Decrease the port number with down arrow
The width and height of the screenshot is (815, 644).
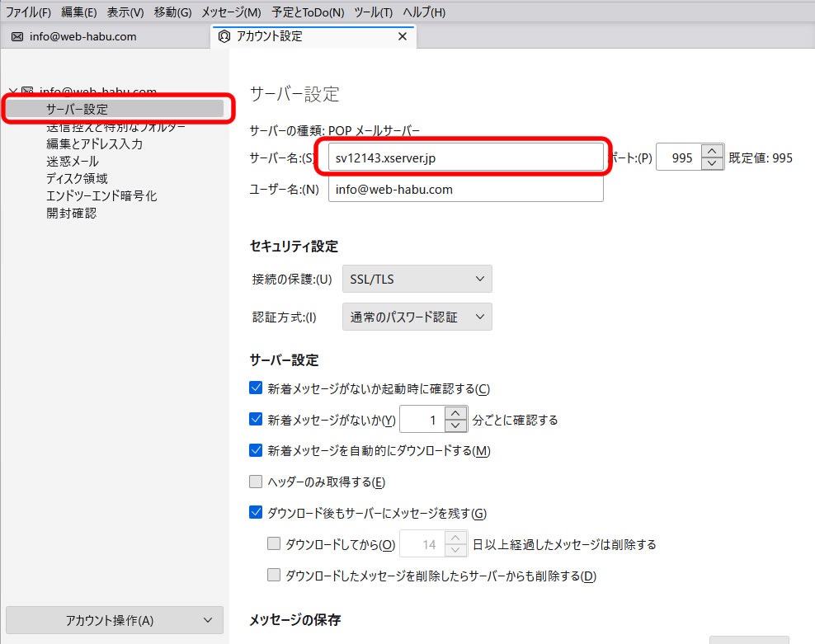[x=711, y=163]
